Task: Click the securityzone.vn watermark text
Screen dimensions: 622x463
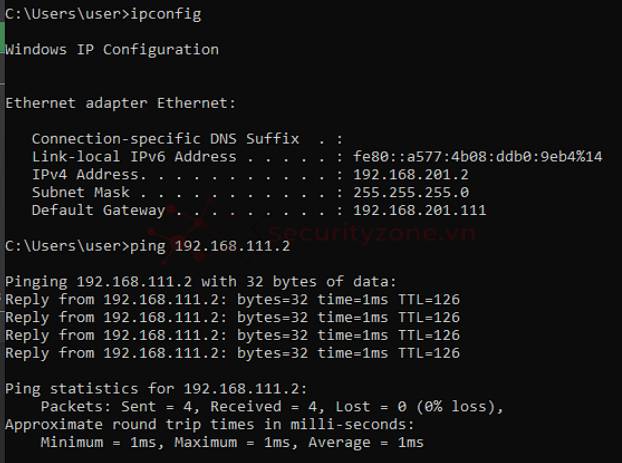Action: [372, 233]
